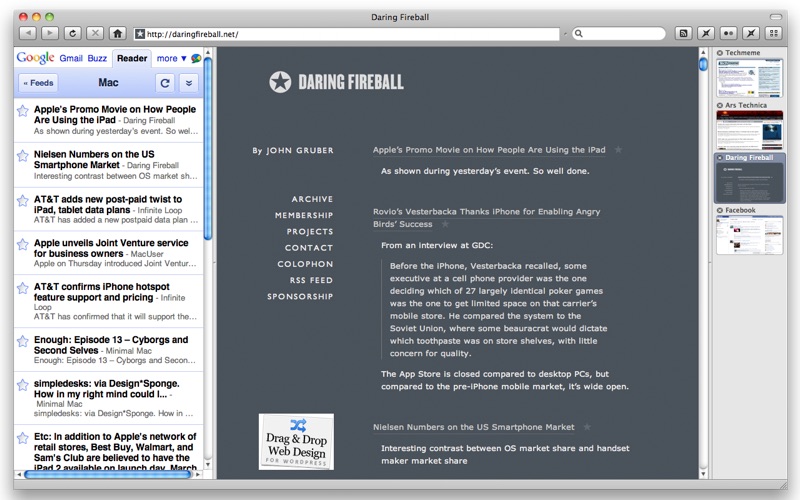Screen dimensions: 800x500
Task: Open Rovio's Vesterbacka Thanks iPhone article link
Action: [486, 217]
